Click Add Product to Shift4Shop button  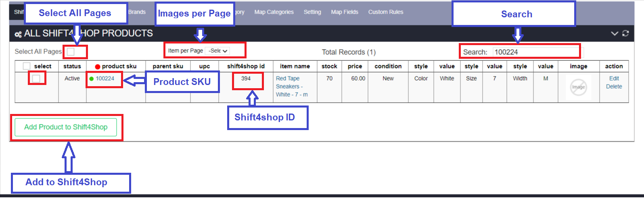[x=66, y=127]
